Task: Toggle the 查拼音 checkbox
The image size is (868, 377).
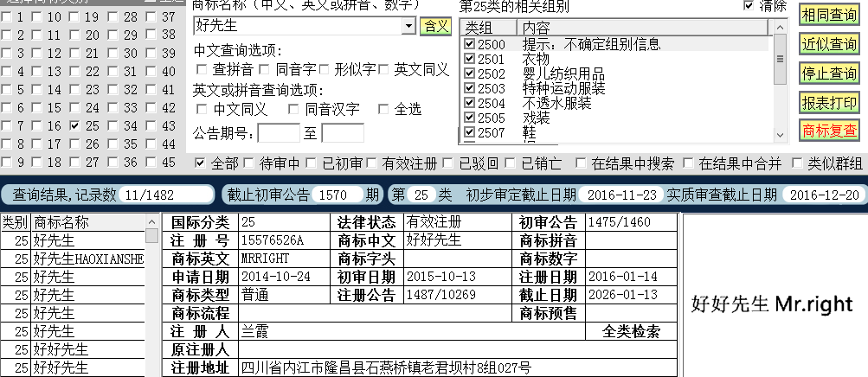Action: [202, 70]
